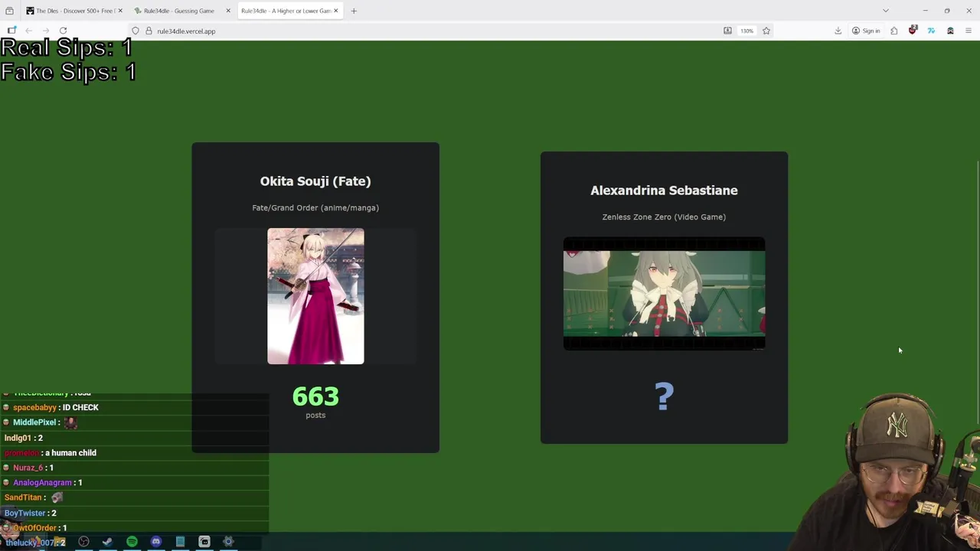Click the 'a human child' chat message
This screenshot has height=551, width=980.
70,453
